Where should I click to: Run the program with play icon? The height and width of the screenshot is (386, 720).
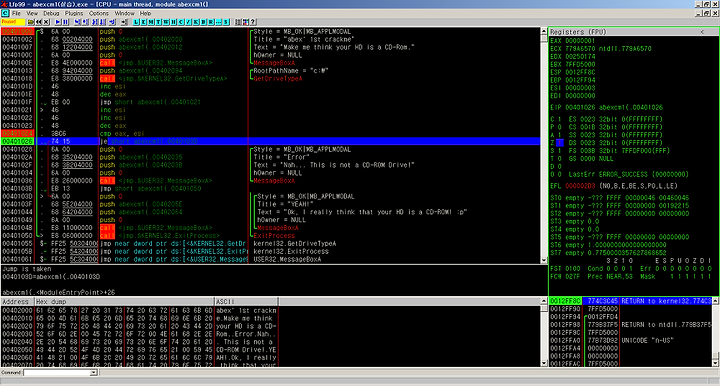[x=58, y=22]
